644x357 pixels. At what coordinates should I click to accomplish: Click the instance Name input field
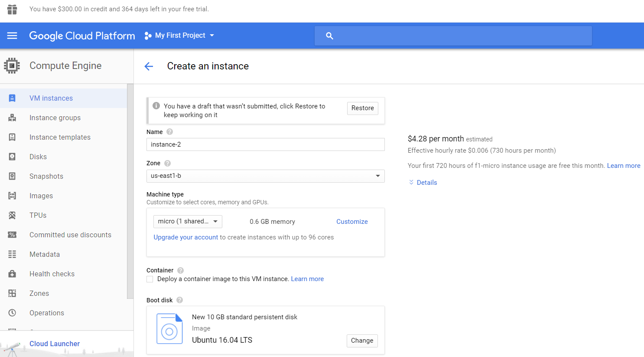pos(265,144)
